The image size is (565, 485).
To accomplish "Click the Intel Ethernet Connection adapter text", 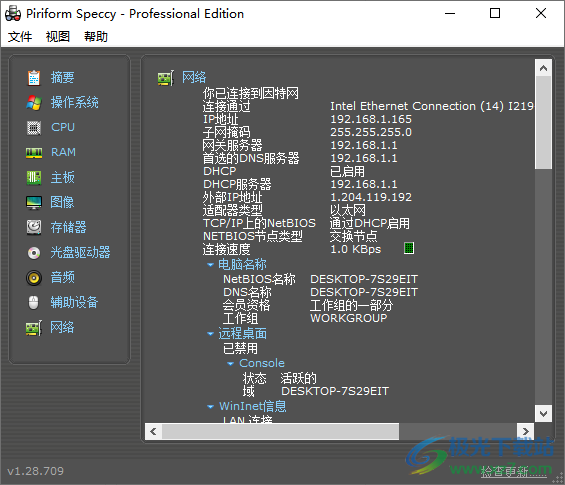I will tap(432, 106).
